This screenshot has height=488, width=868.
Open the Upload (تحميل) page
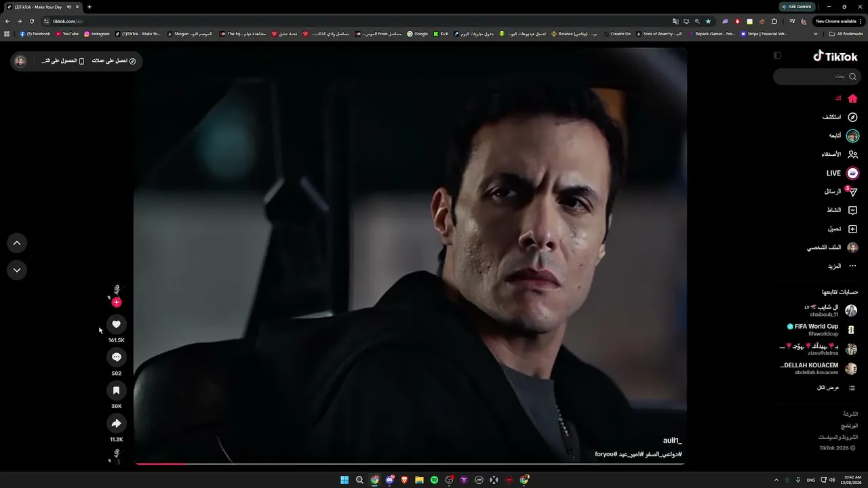(842, 229)
